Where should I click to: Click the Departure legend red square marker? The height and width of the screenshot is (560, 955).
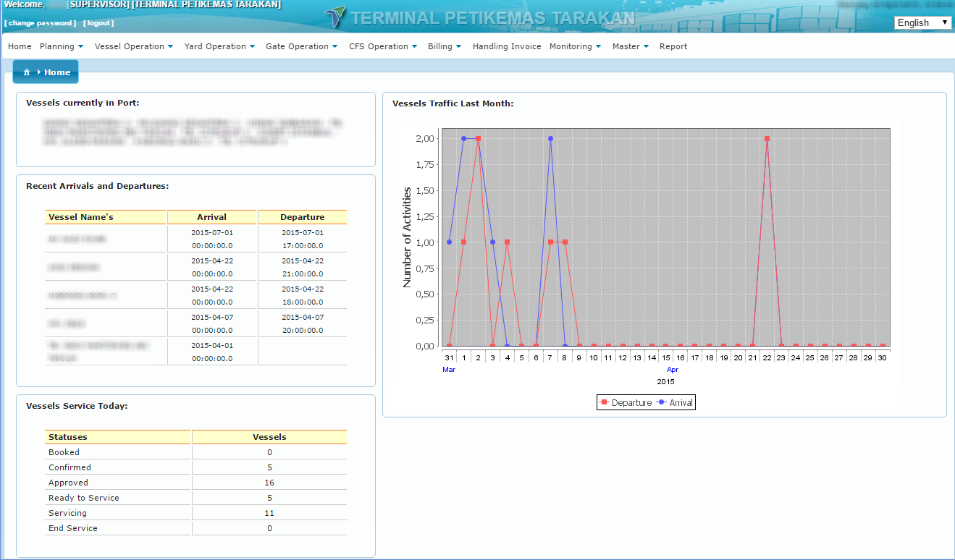(x=604, y=402)
